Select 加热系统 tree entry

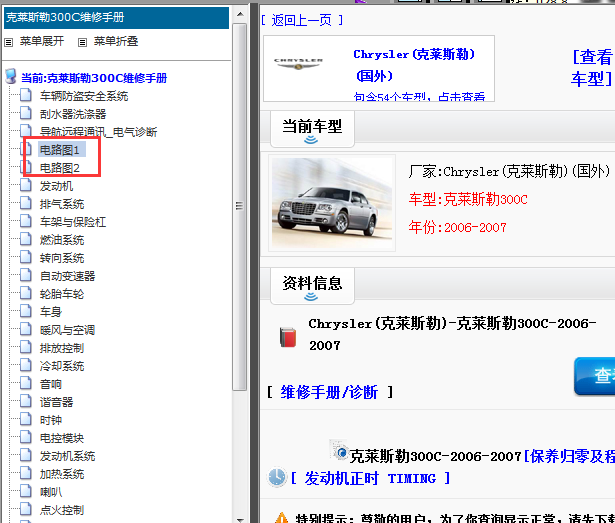pos(62,474)
